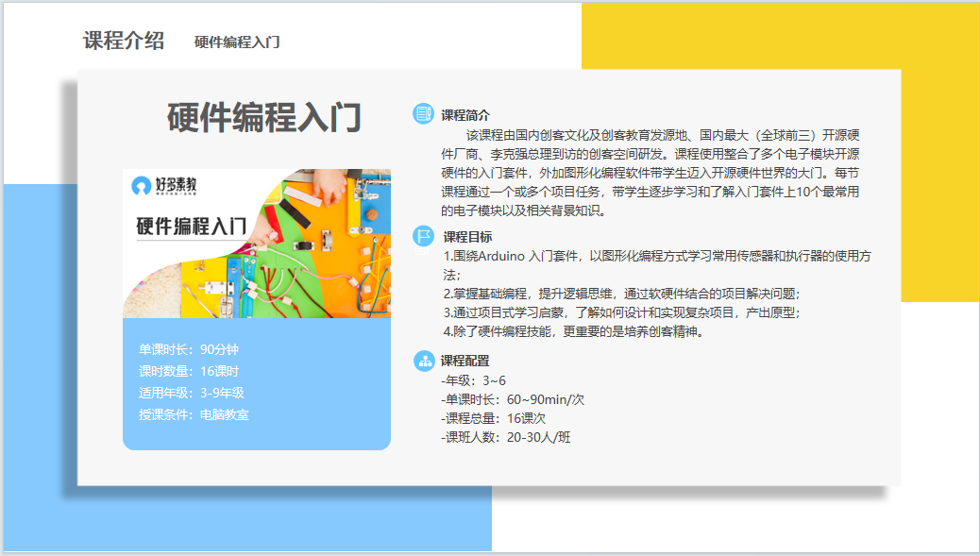Click the small 硬件编程入门 subtitle in the header
The image size is (980, 556).
click(x=237, y=42)
